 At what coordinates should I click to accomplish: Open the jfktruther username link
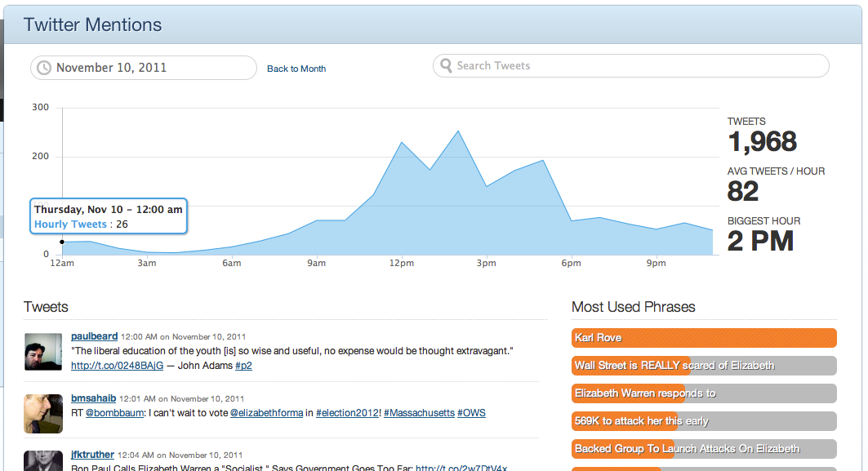point(92,455)
